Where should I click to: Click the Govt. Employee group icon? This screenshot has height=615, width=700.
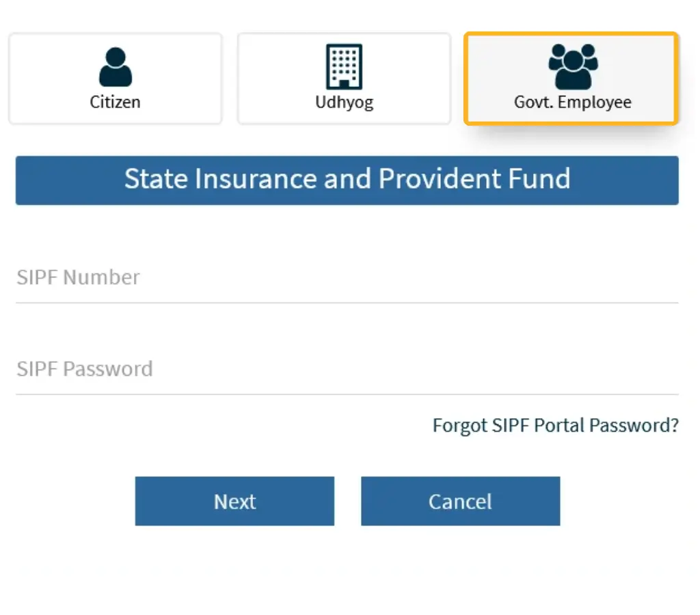click(573, 66)
